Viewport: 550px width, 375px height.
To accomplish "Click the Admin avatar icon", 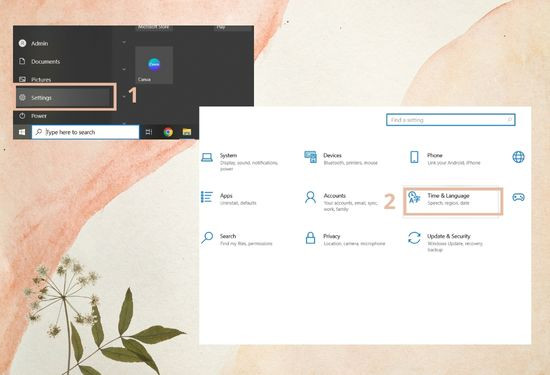I will (x=22, y=43).
